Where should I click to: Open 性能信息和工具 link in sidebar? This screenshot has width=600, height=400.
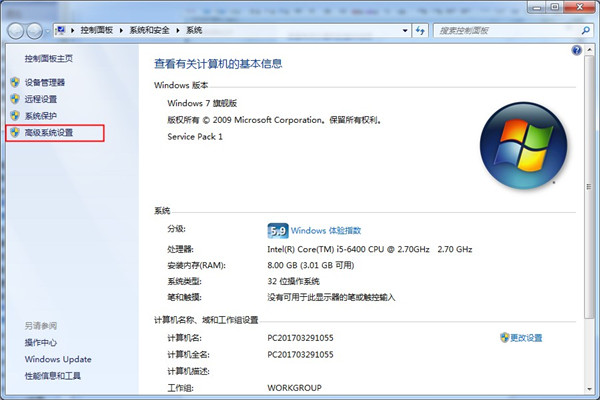tap(53, 376)
